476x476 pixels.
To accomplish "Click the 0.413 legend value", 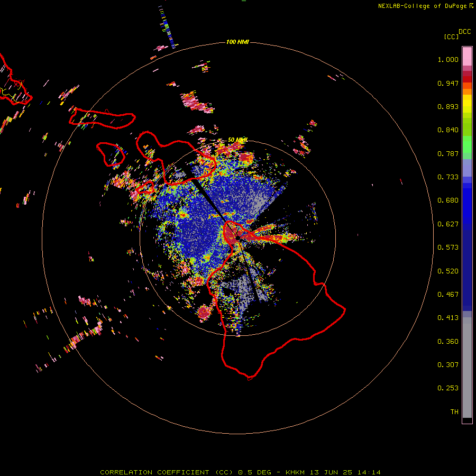I will [x=448, y=318].
